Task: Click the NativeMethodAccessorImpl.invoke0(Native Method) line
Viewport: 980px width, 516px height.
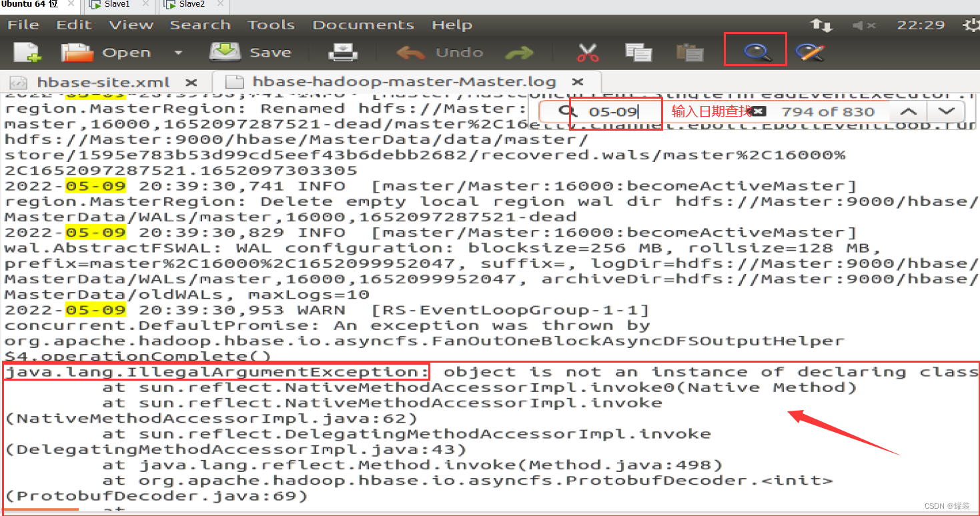Action: 479,387
